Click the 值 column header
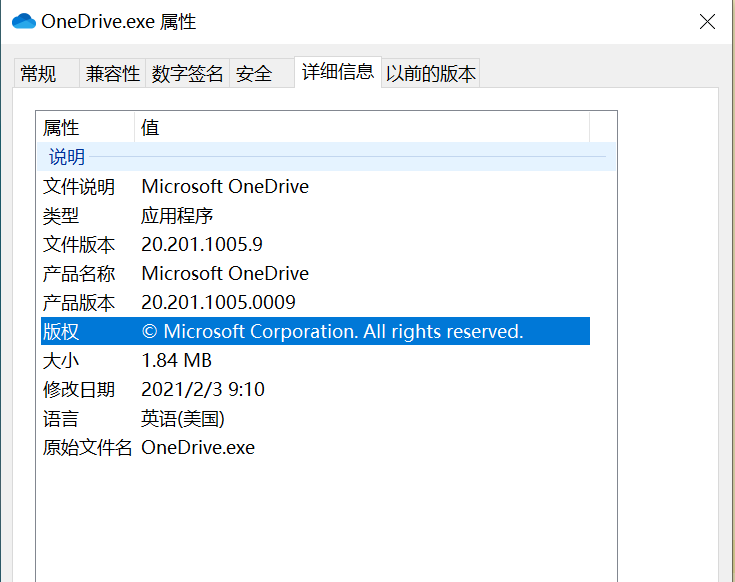The width and height of the screenshot is (735, 582). click(x=362, y=127)
